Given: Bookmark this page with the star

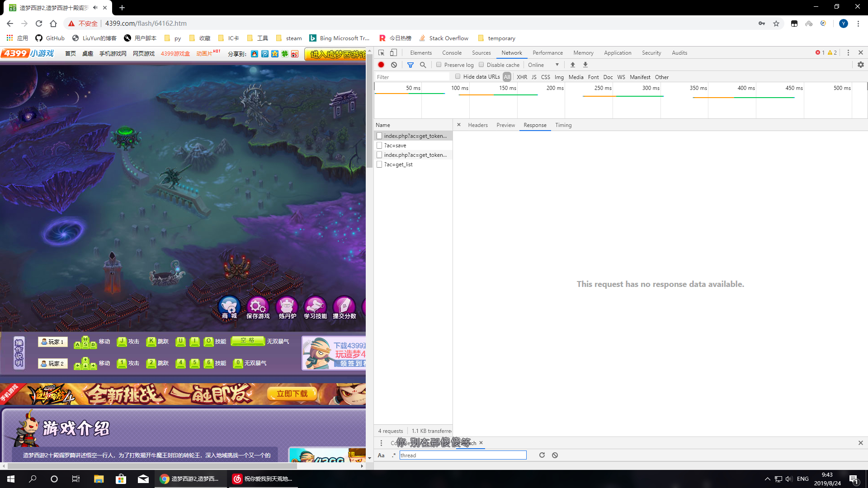Looking at the screenshot, I should 776,23.
